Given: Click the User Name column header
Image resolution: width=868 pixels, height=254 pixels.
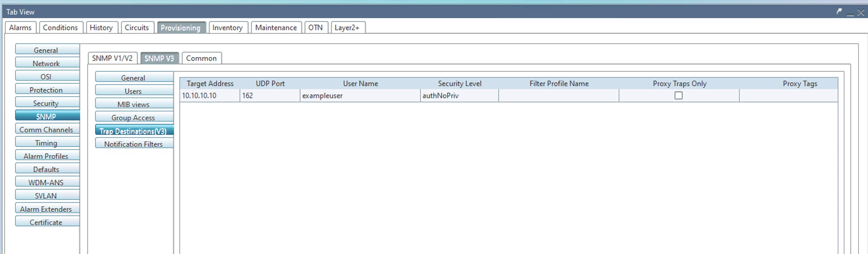Looking at the screenshot, I should 360,84.
